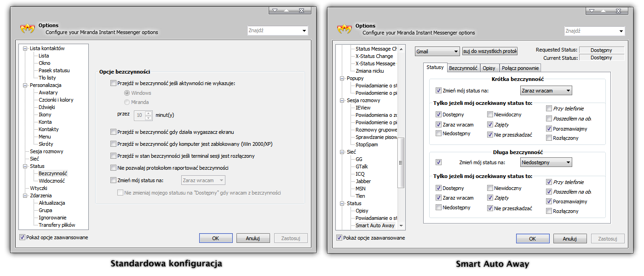The height and width of the screenshot is (276, 644).
Task: Check Niewidoczny under Krótka bezczynność
Action: click(490, 115)
